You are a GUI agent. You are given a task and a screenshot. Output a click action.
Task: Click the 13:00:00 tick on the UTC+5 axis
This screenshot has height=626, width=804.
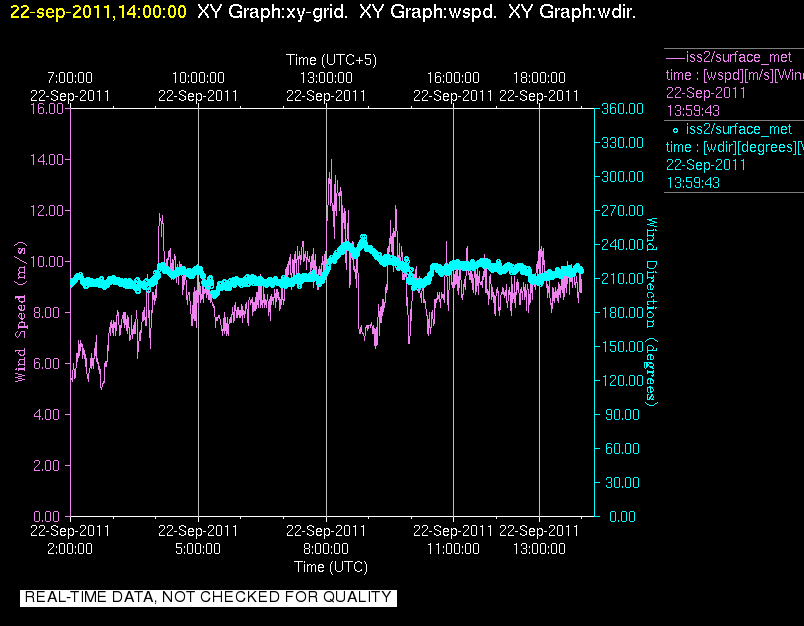click(326, 78)
